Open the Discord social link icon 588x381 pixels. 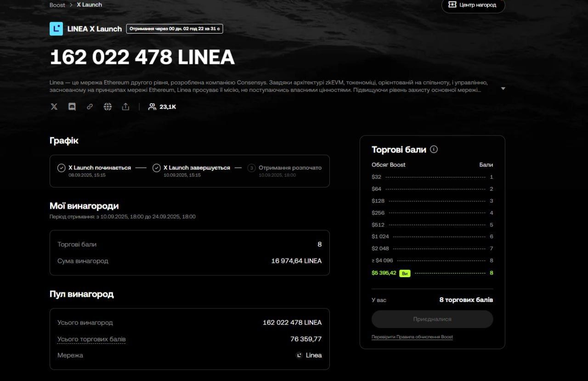tap(72, 107)
